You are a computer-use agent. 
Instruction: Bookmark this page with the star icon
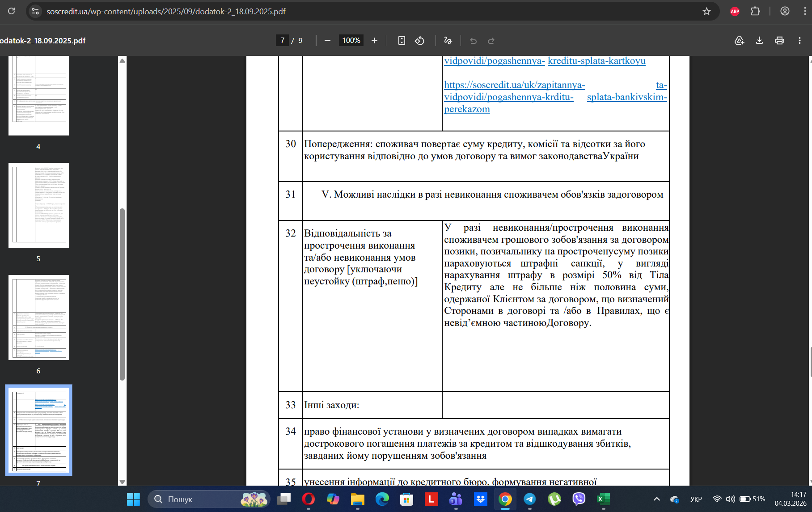[x=706, y=11]
